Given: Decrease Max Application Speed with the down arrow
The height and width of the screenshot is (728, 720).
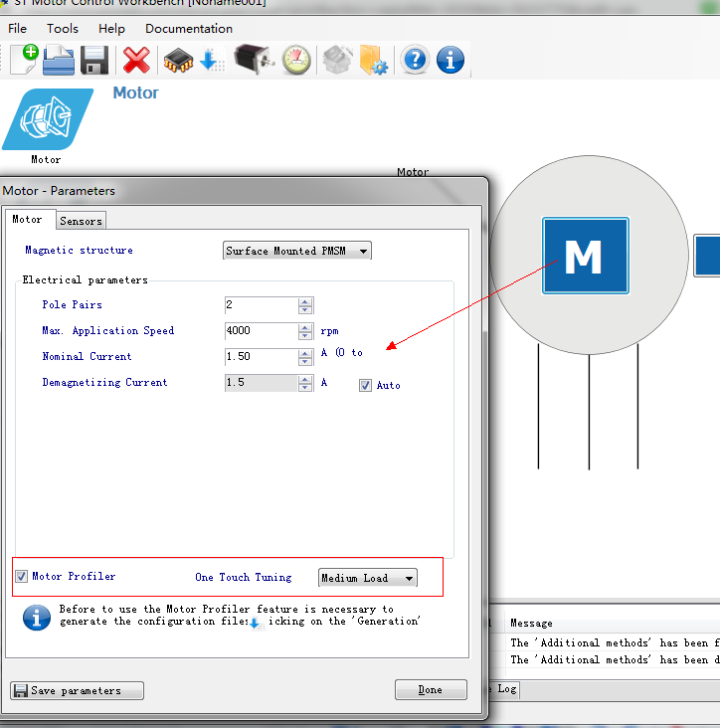Looking at the screenshot, I should 305,336.
